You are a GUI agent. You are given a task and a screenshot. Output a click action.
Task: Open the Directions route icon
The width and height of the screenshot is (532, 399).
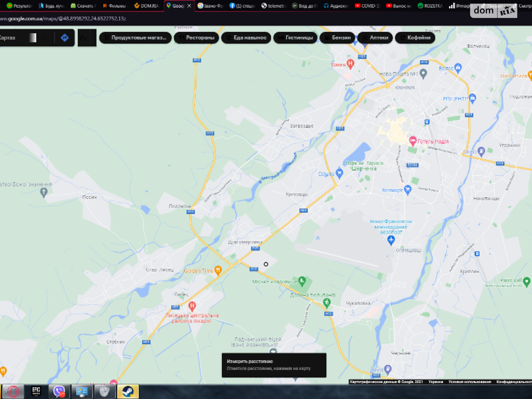(65, 38)
